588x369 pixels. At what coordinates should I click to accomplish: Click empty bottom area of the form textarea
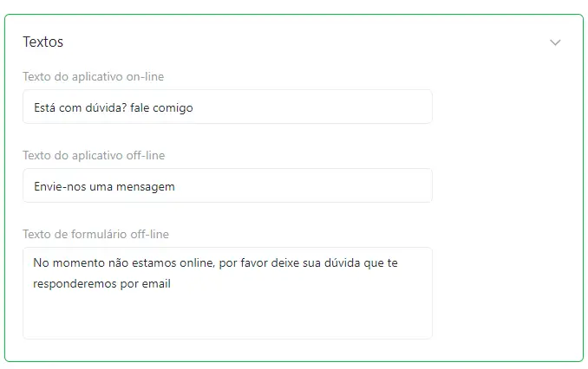227,319
